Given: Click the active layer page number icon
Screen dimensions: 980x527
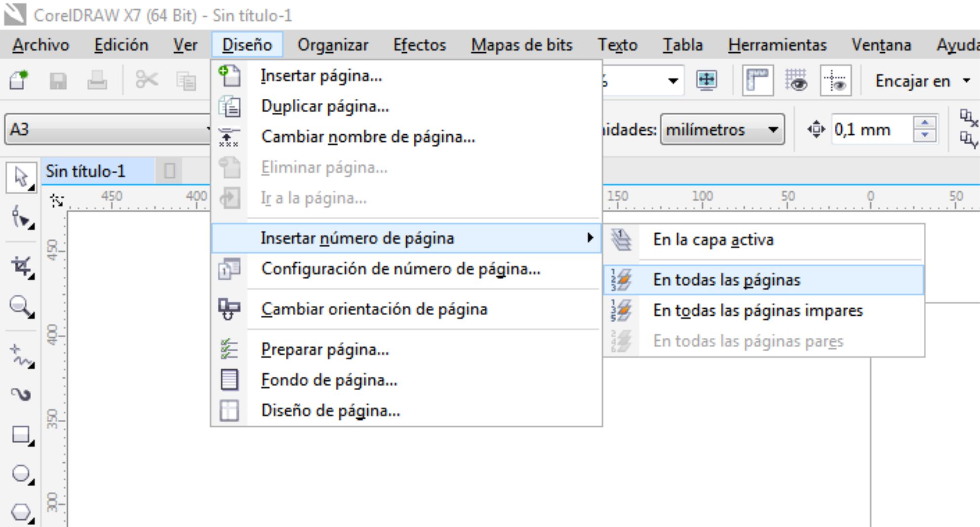Looking at the screenshot, I should [x=621, y=240].
